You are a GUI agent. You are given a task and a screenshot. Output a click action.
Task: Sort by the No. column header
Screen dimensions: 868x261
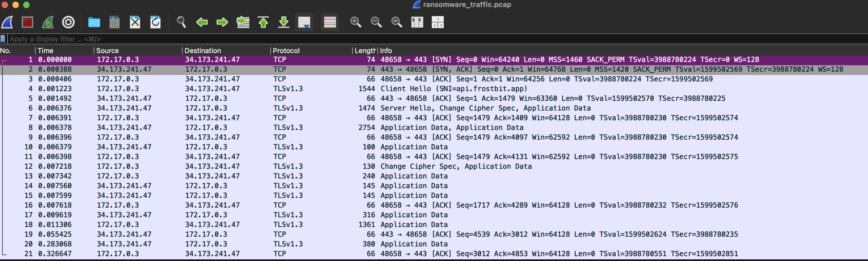17,51
